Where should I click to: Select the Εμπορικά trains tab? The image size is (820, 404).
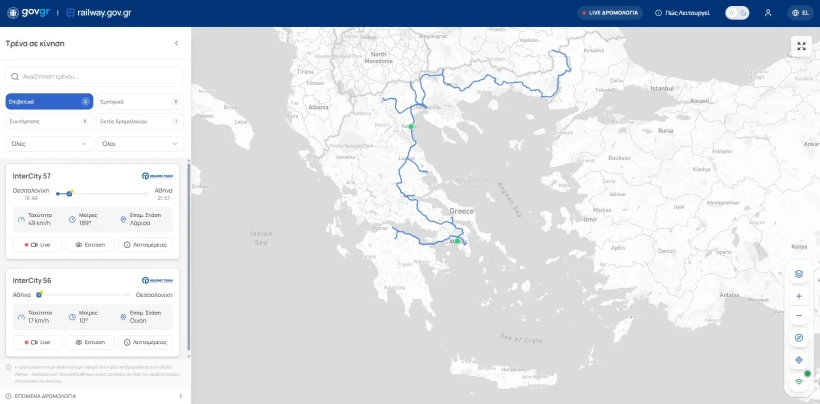tap(140, 101)
